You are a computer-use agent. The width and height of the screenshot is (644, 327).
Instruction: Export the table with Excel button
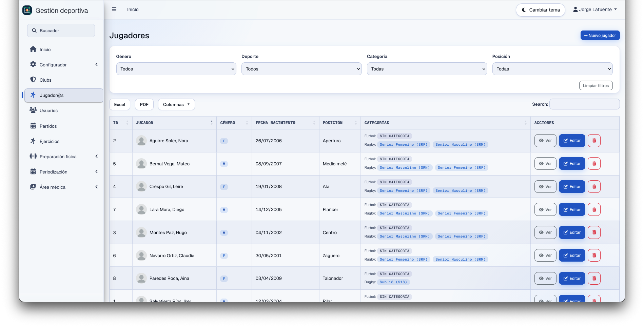click(x=120, y=104)
